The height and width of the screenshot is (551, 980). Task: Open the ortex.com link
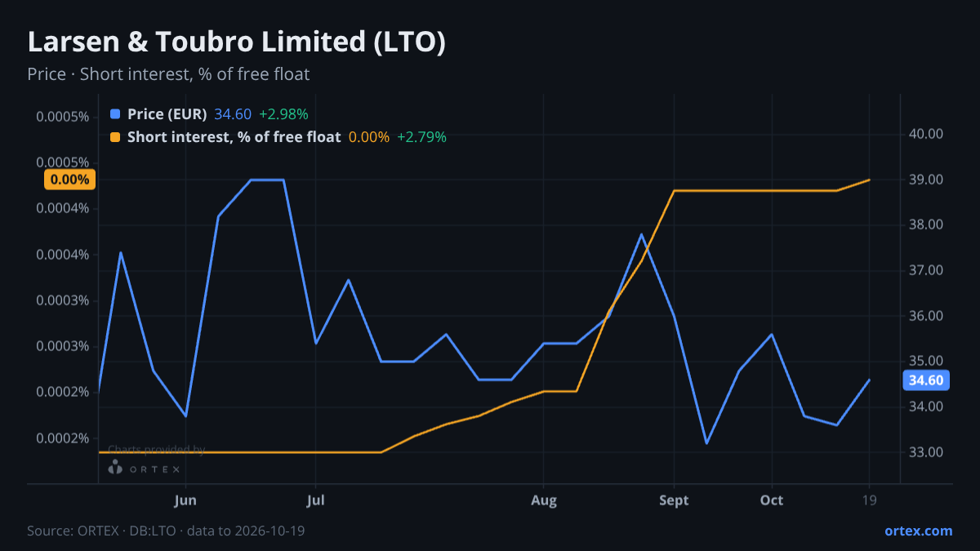click(919, 531)
